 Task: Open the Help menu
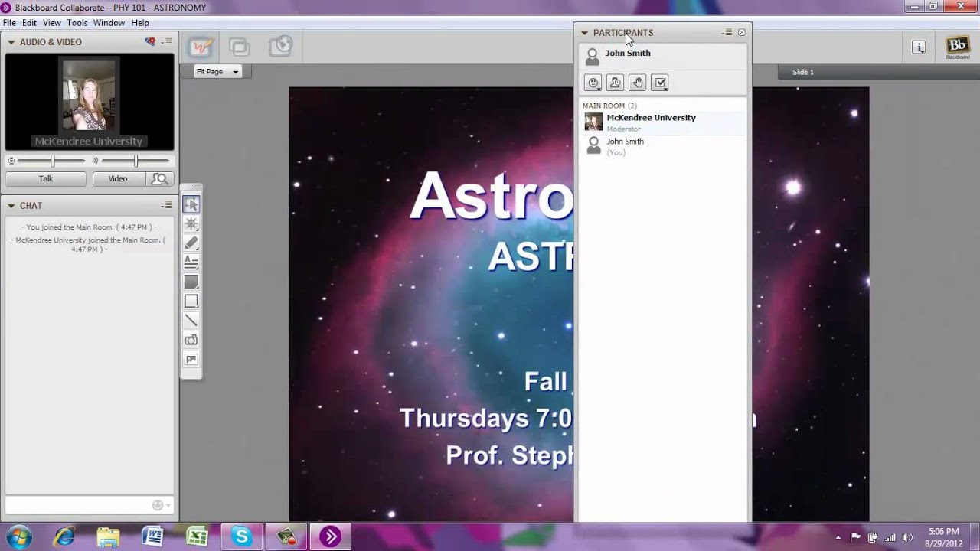pos(140,23)
